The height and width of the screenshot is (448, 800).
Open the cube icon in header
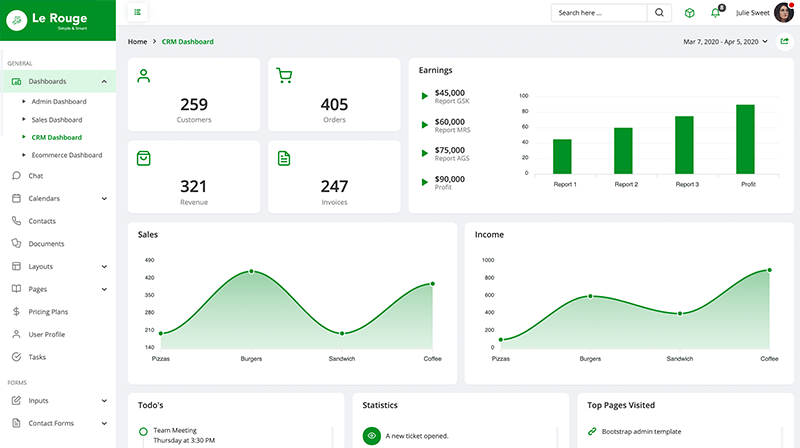click(x=690, y=13)
